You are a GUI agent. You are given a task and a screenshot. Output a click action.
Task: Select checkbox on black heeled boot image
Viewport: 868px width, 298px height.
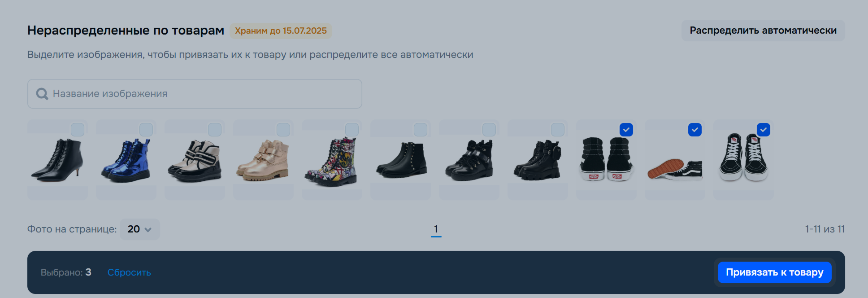(x=78, y=130)
